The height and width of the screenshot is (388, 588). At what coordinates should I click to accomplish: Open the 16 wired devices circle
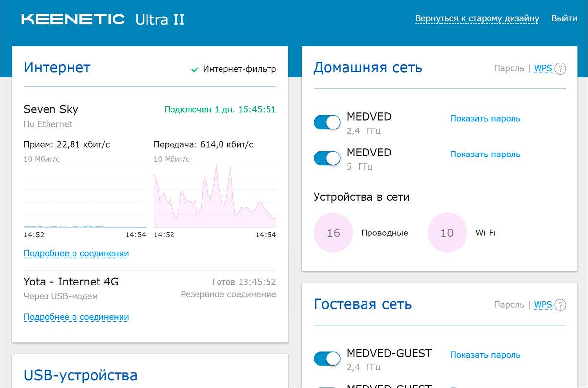click(333, 233)
